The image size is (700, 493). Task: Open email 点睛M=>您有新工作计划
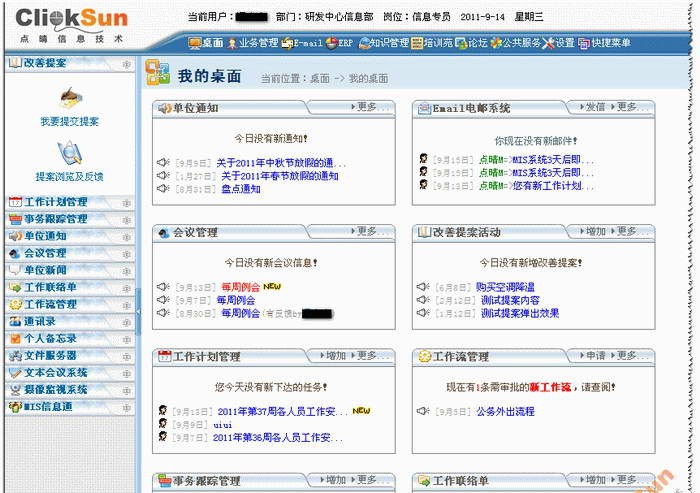[535, 186]
